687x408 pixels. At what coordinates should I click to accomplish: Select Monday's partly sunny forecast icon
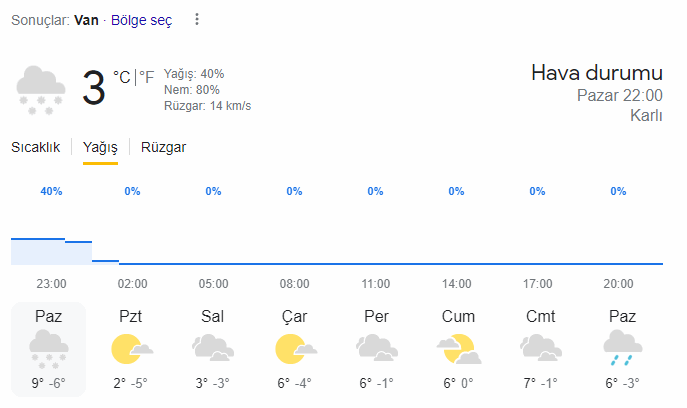[x=131, y=349]
